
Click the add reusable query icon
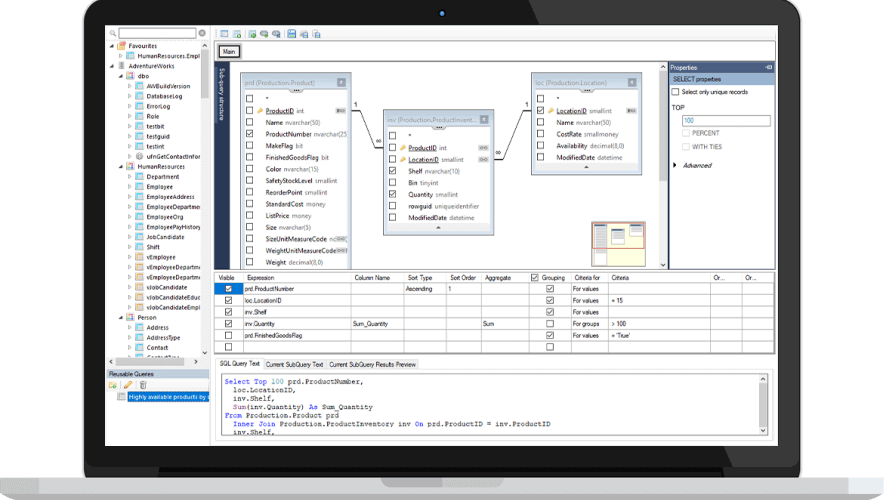113,385
